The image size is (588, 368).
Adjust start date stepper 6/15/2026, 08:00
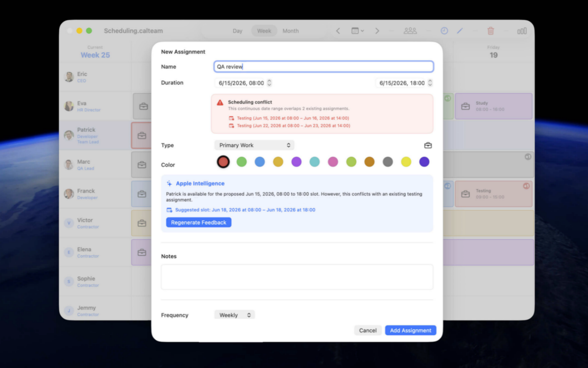point(269,83)
